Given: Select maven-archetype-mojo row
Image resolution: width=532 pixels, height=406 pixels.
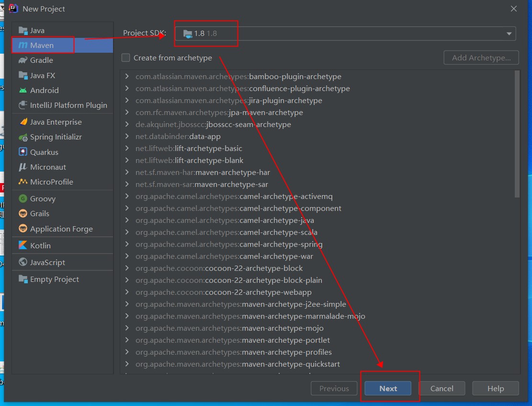Looking at the screenshot, I should pyautogui.click(x=318, y=328).
